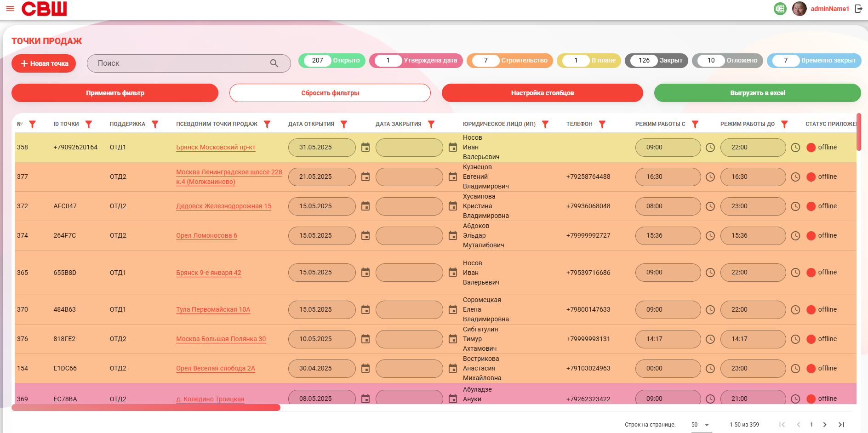Viewport: 868px width, 433px height.
Task: Go to next page of results
Action: coord(825,425)
